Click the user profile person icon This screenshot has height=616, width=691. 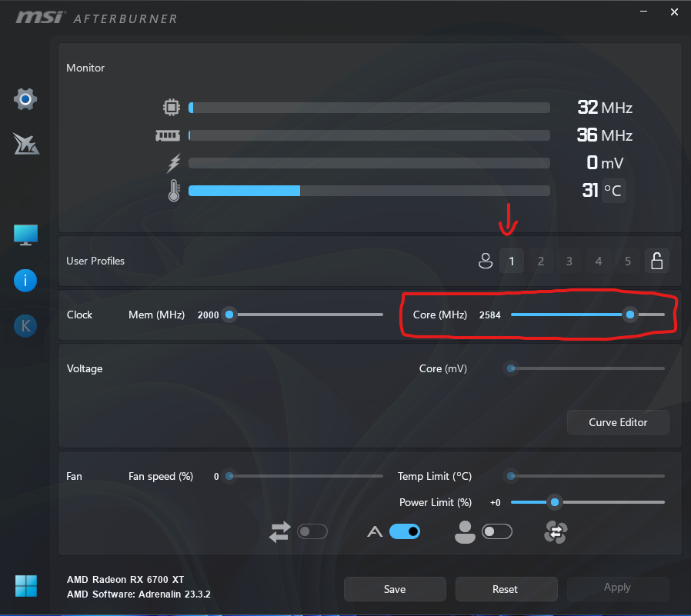[x=486, y=261]
